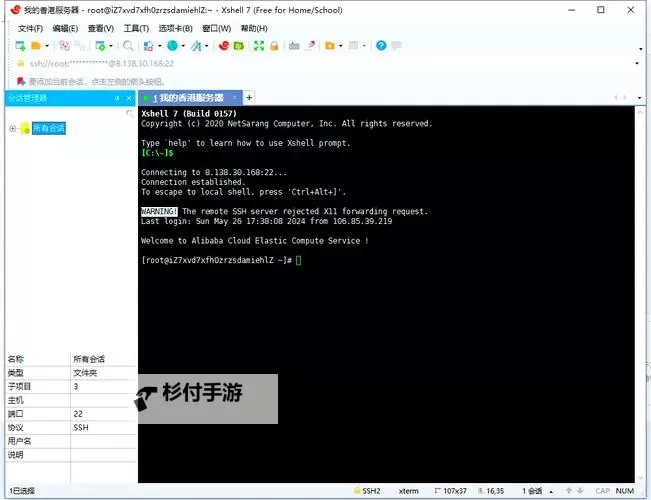651x500 pixels.
Task: Click the session Properties toolbar icon
Action: 100,46
